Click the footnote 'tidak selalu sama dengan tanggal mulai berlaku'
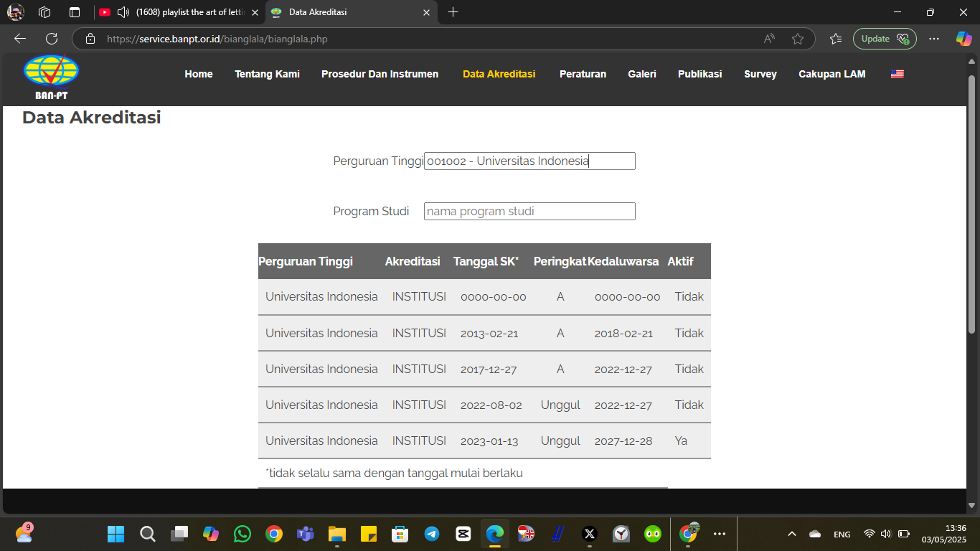Viewport: 980px width, 551px height. [394, 473]
